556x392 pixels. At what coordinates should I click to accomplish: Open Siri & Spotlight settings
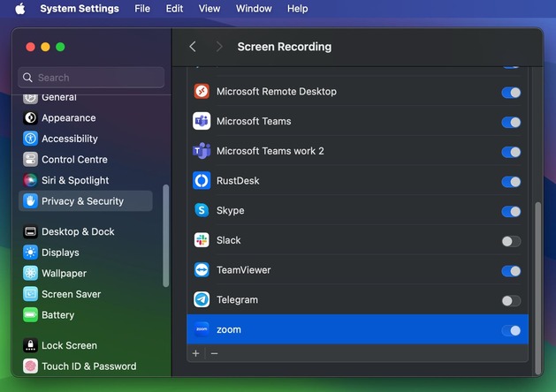click(x=86, y=180)
